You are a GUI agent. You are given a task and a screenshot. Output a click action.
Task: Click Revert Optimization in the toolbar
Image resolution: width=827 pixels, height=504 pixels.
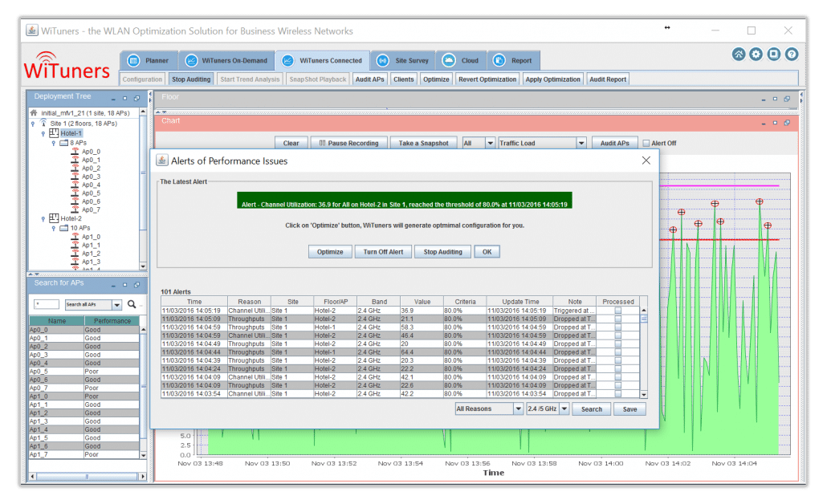pyautogui.click(x=487, y=79)
